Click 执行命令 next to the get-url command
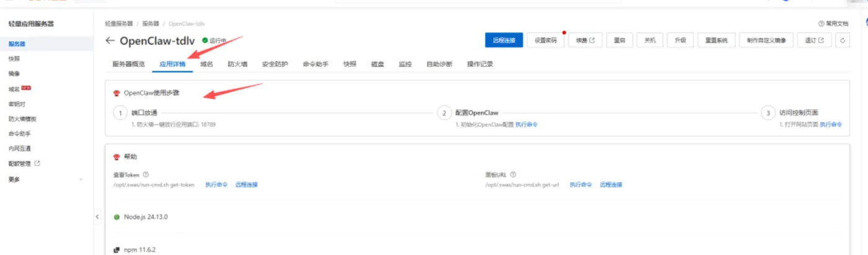 [581, 184]
